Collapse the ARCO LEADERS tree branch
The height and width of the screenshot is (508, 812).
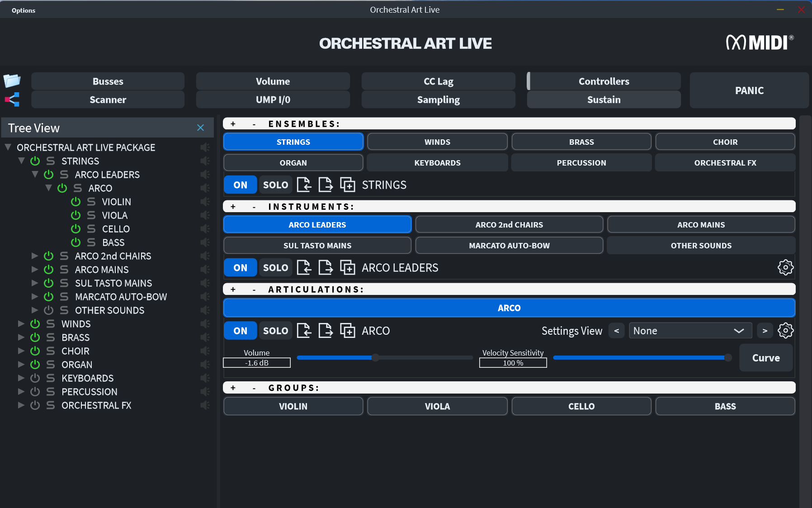[35, 175]
